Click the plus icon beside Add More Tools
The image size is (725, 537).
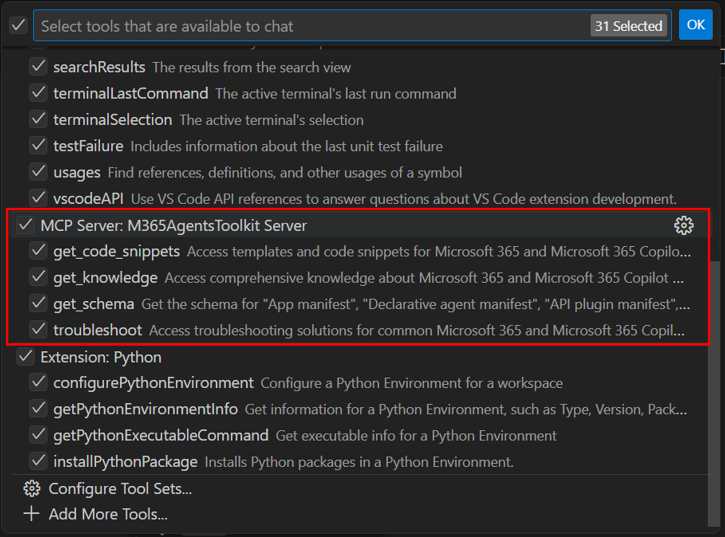(x=31, y=514)
